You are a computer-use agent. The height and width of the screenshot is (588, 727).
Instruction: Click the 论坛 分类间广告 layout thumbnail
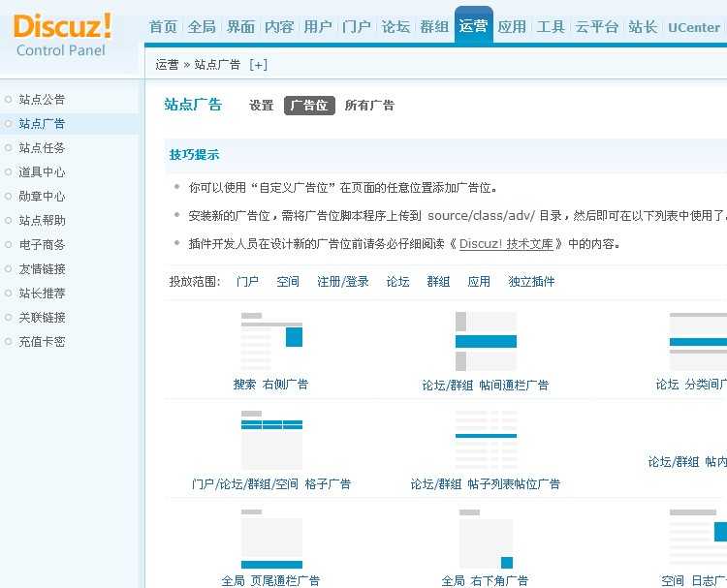(x=698, y=342)
